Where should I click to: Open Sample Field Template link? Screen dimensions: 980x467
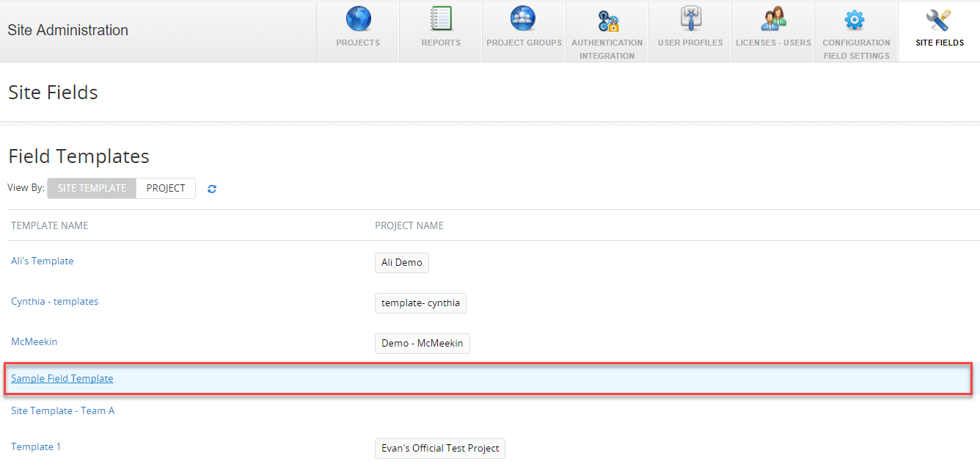(x=62, y=378)
